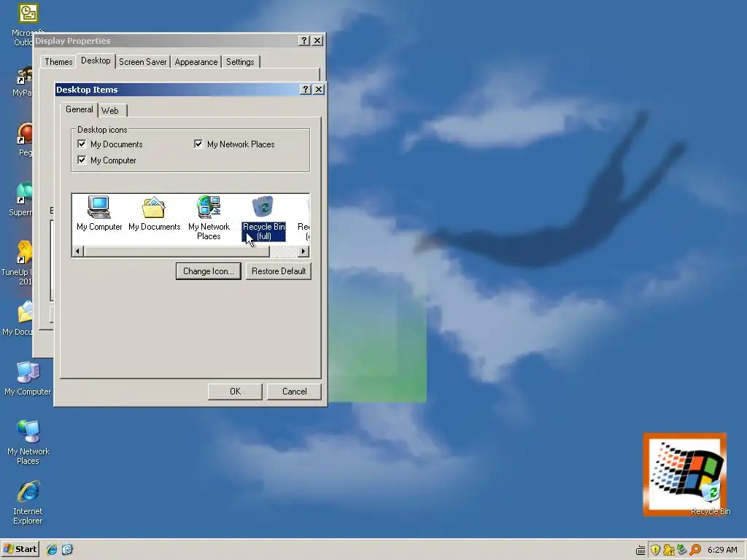The height and width of the screenshot is (560, 747).
Task: Click the Change Icon... button
Action: click(x=208, y=271)
